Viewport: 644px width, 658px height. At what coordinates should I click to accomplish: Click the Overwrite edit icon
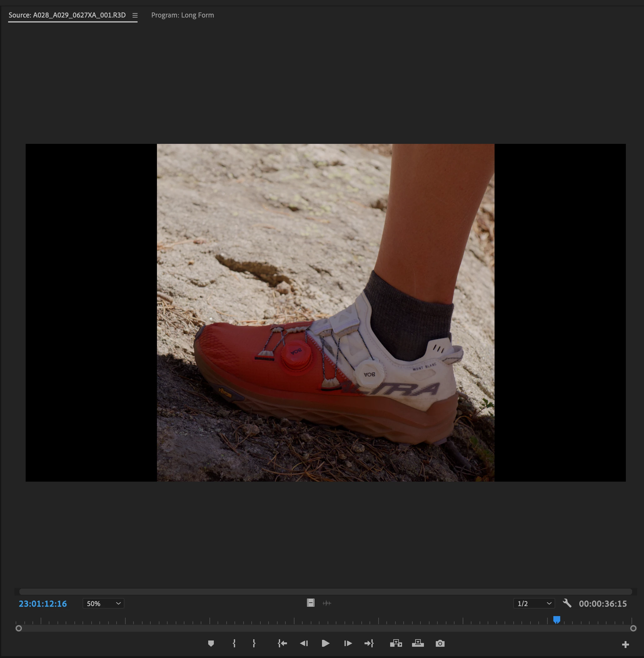418,643
